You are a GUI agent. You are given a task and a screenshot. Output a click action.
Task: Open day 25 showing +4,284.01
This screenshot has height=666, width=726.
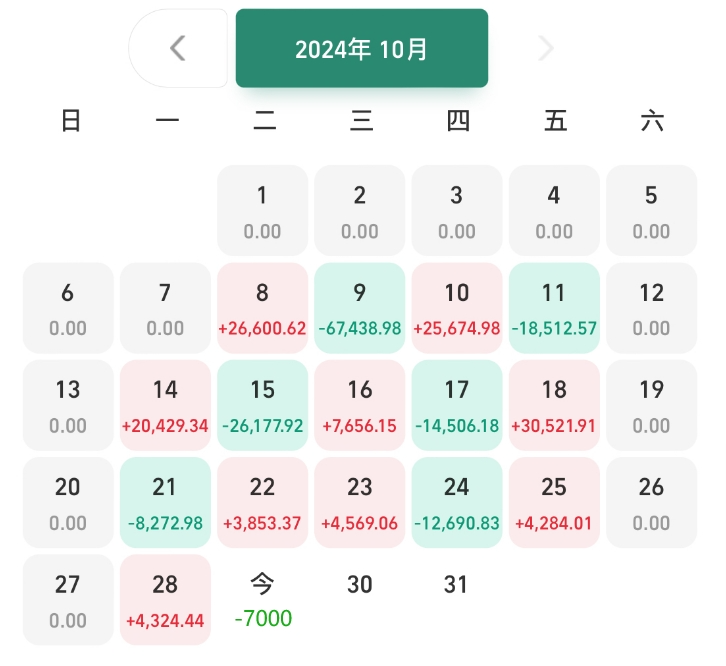554,503
